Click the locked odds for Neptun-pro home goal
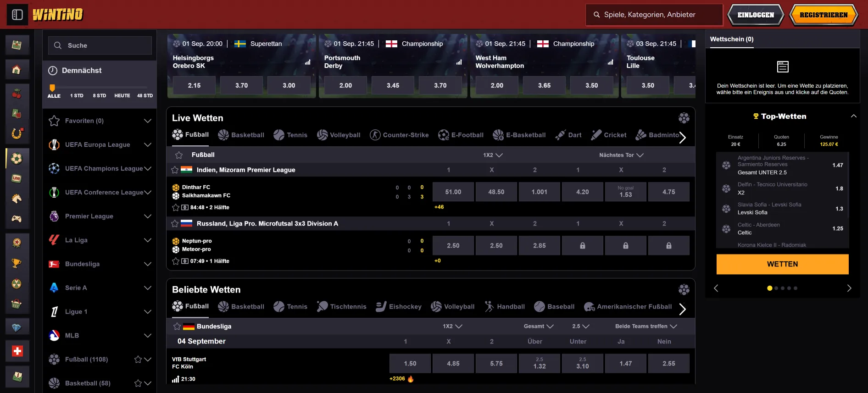Viewport: 868px width, 393px height. 583,245
